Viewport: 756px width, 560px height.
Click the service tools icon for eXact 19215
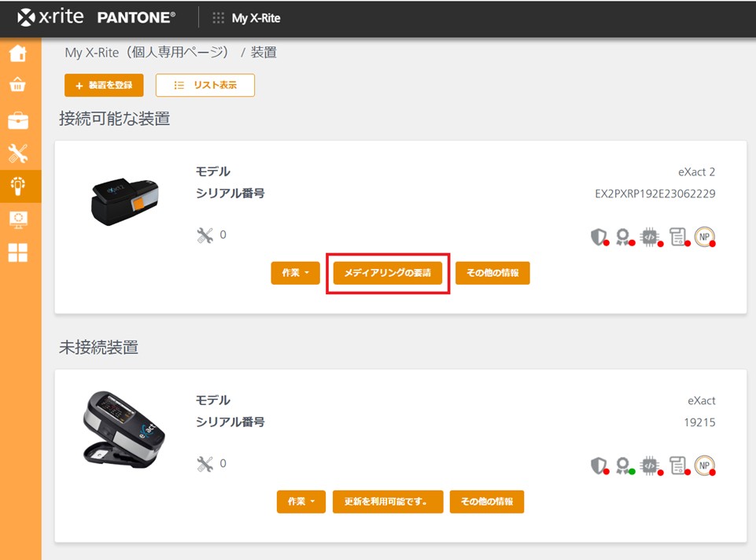tap(205, 464)
